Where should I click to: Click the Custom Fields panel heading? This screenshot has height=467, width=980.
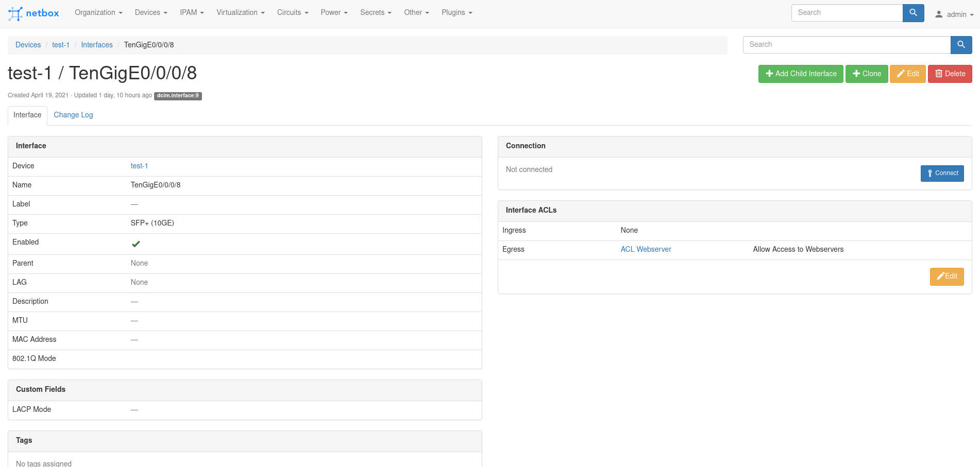coord(41,389)
